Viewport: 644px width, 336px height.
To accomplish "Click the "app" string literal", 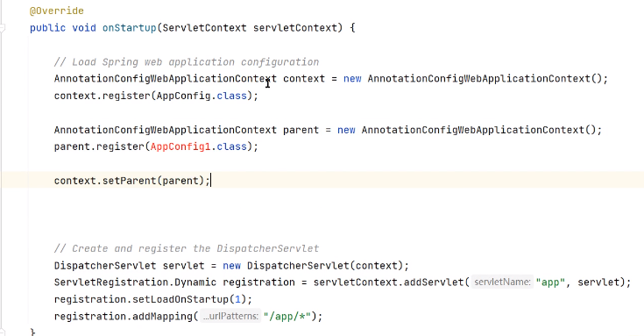I will click(550, 282).
